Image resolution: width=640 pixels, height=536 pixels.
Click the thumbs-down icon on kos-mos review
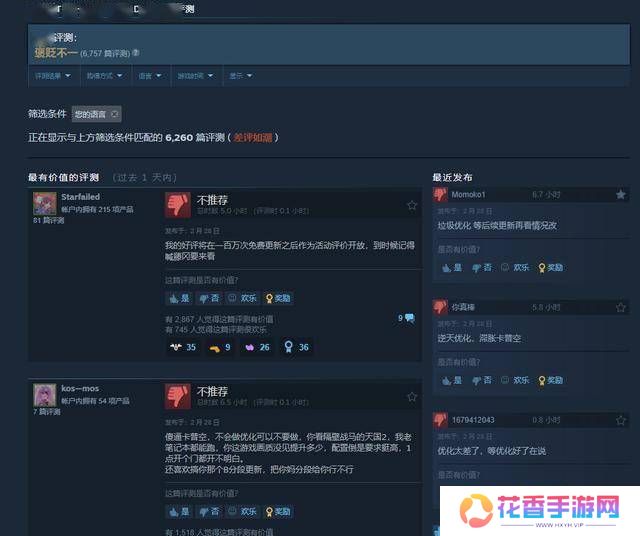(x=177, y=396)
